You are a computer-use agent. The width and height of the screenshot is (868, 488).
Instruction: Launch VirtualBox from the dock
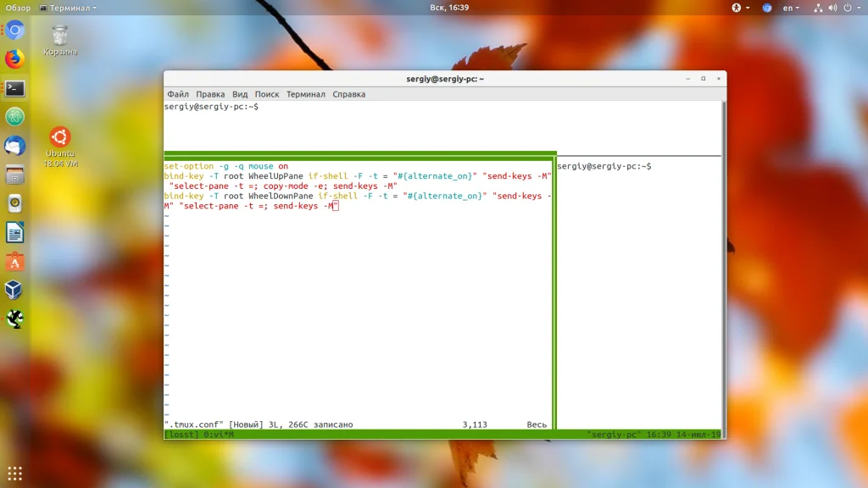(x=14, y=291)
